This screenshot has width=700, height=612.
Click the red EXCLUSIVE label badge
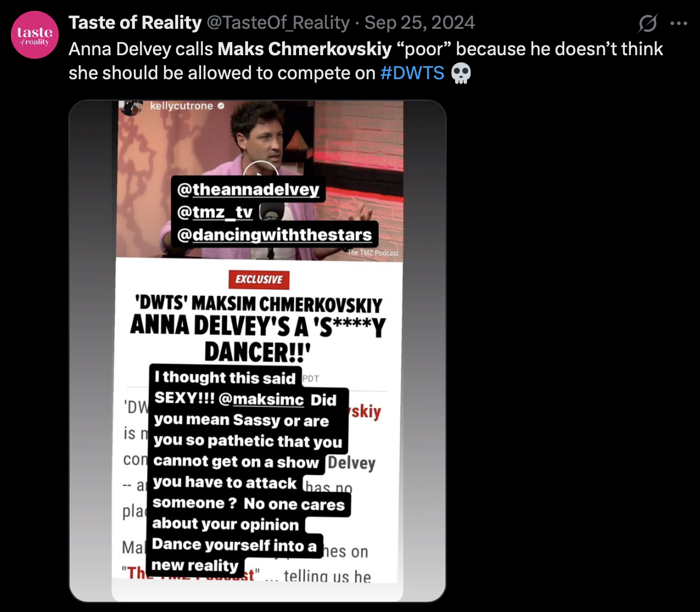point(259,280)
